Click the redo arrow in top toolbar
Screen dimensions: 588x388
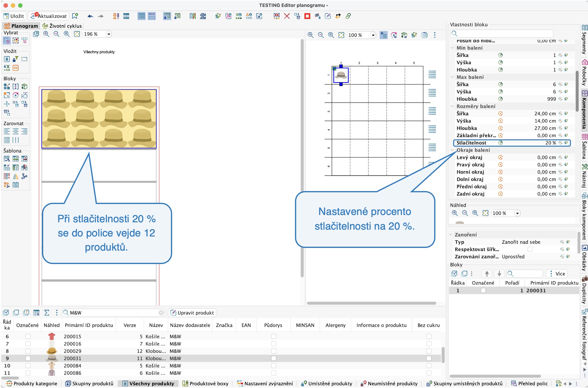click(101, 16)
